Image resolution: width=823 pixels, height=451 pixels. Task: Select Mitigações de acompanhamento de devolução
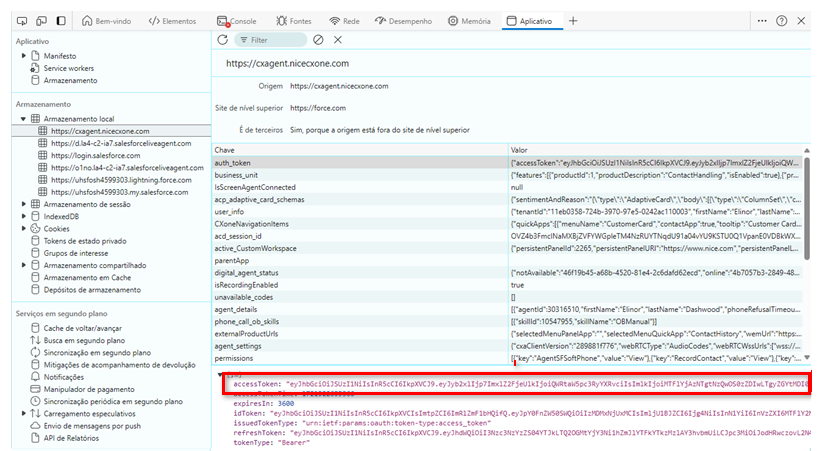pos(119,365)
